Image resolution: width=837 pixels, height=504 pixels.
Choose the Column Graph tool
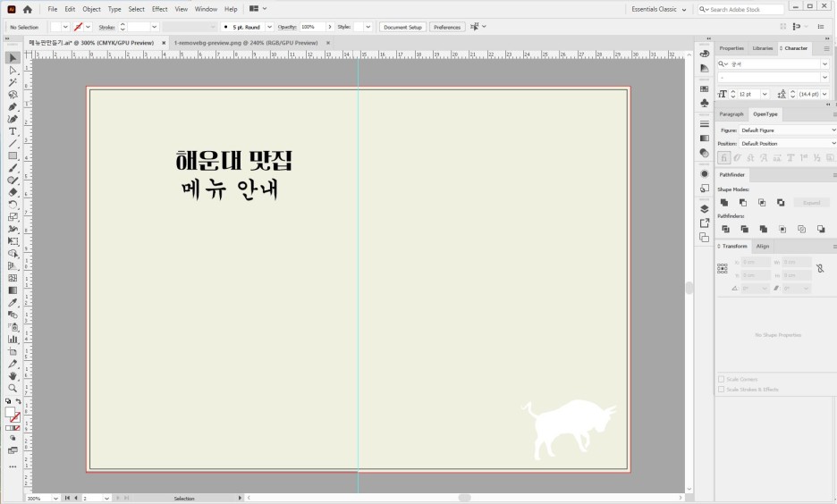[x=13, y=340]
